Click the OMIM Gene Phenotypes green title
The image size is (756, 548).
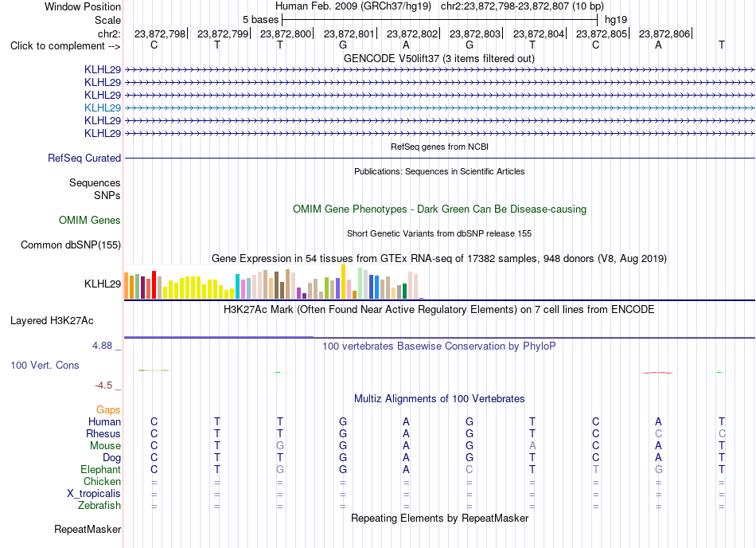[x=439, y=209]
